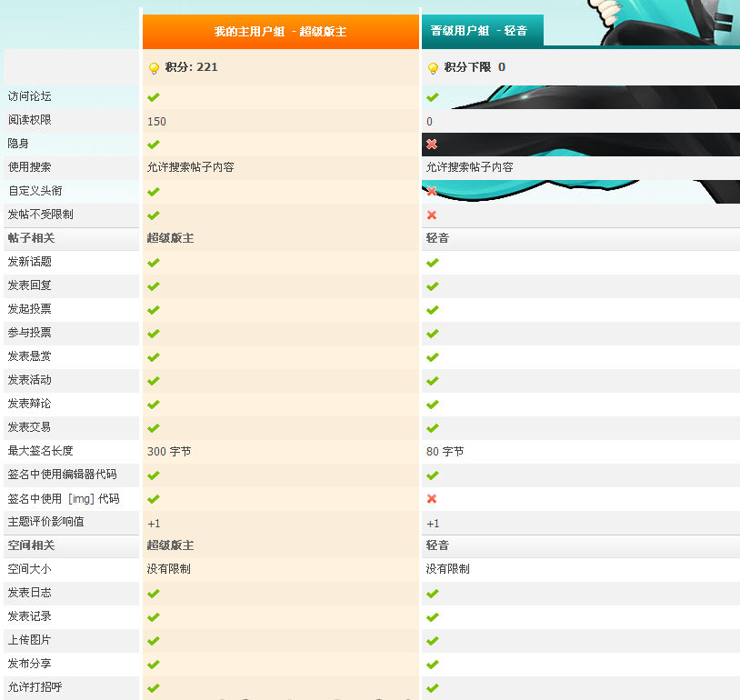Click 发表回复 checkmark in 超级版主 column

(154, 286)
